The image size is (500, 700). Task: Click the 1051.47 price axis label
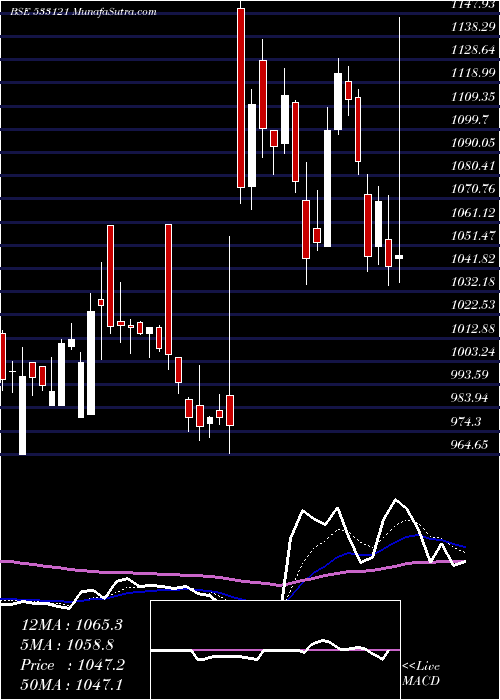point(473,236)
